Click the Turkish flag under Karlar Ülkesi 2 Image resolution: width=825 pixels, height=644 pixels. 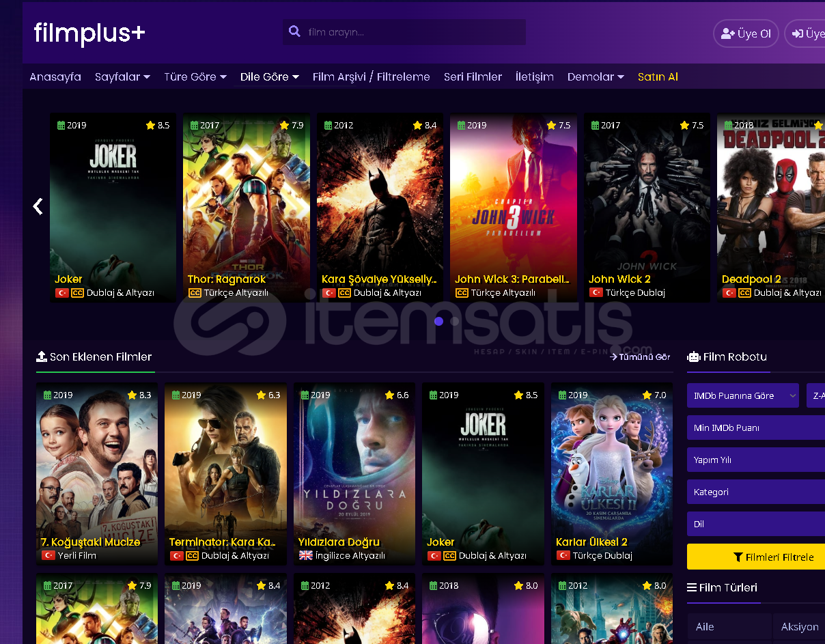tap(563, 555)
